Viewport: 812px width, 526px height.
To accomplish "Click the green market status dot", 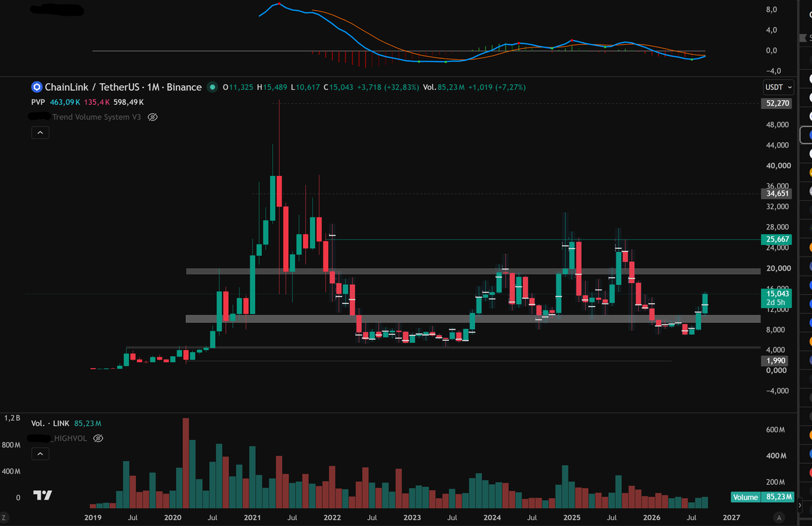I will 213,87.
